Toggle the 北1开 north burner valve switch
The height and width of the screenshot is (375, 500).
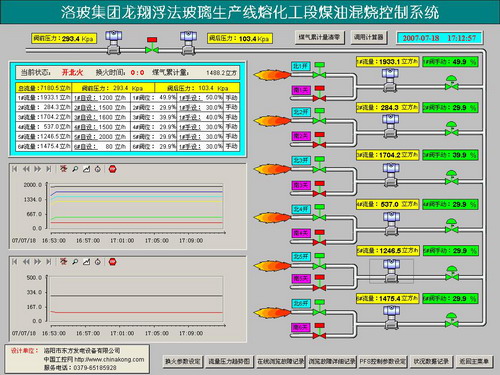301,66
